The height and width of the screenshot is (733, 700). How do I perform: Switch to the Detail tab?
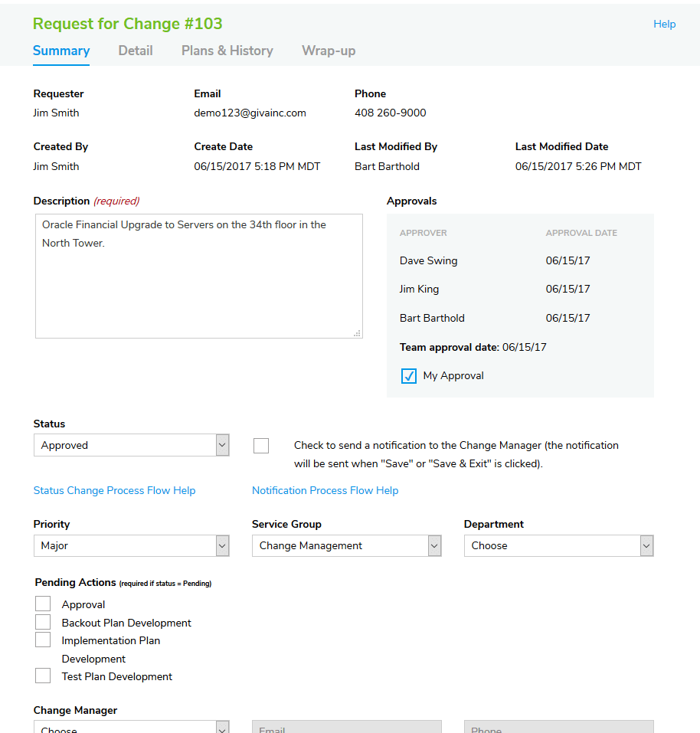(136, 51)
